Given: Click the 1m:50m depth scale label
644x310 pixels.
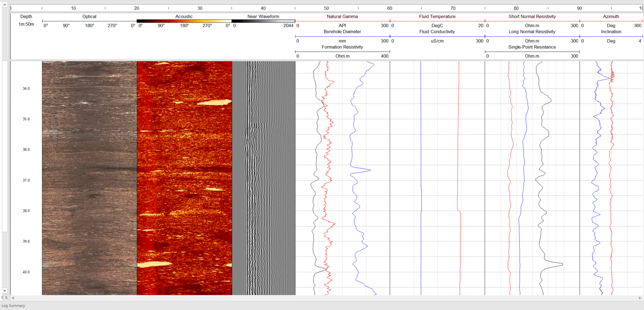Looking at the screenshot, I should point(26,24).
